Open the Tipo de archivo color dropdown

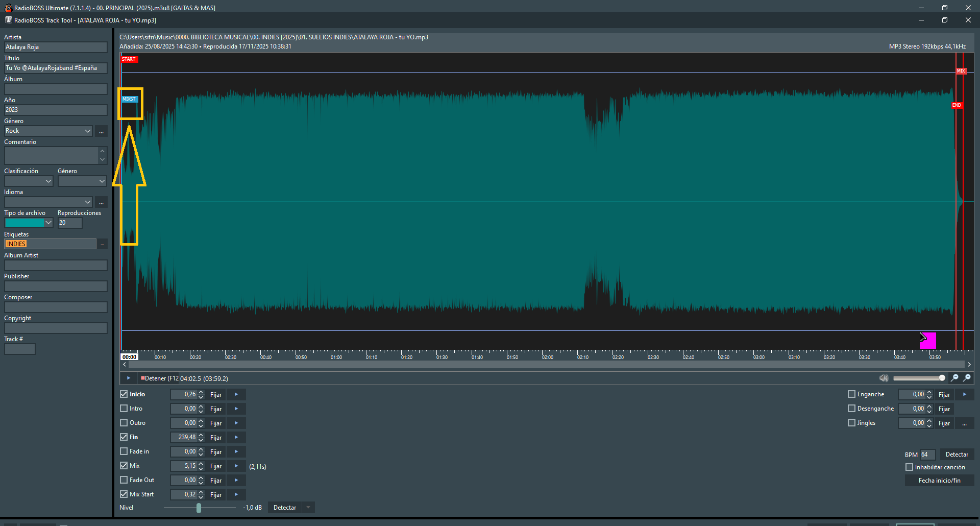(x=48, y=223)
